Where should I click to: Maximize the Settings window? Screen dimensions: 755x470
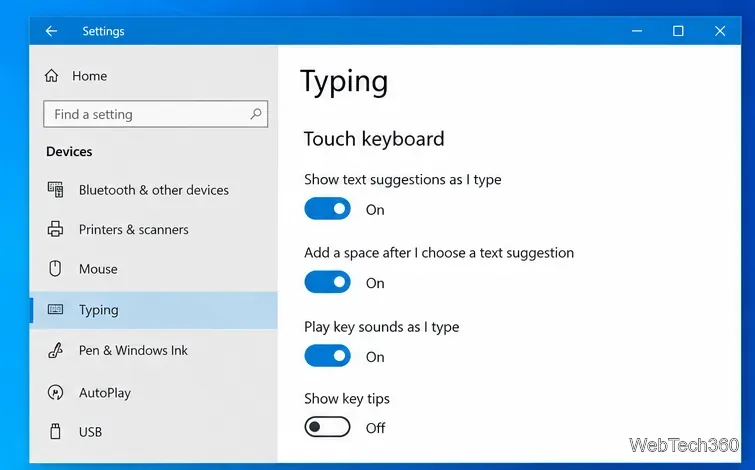pyautogui.click(x=678, y=31)
